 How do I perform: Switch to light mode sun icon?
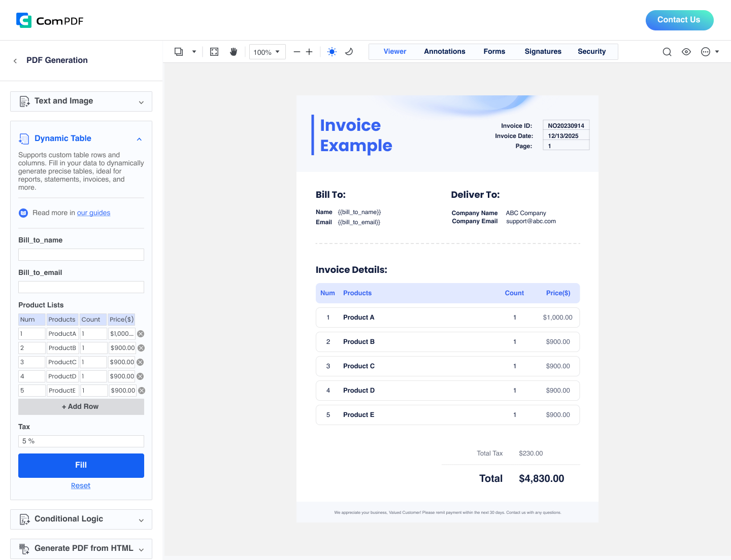(x=332, y=52)
